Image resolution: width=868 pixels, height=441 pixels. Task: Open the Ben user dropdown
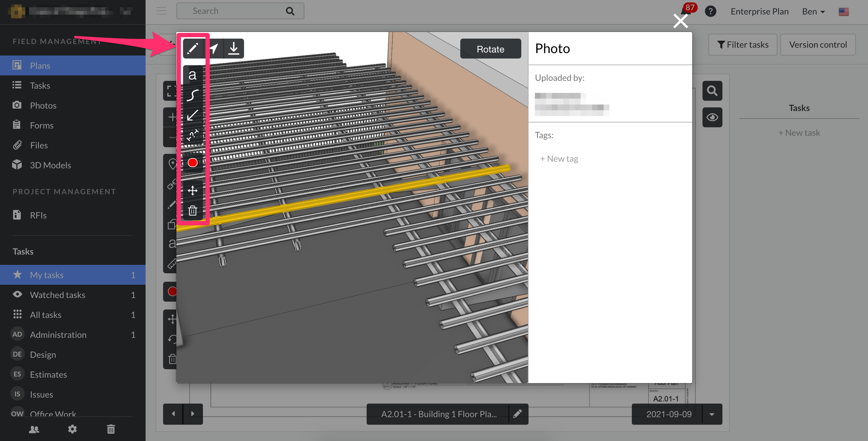pyautogui.click(x=813, y=11)
